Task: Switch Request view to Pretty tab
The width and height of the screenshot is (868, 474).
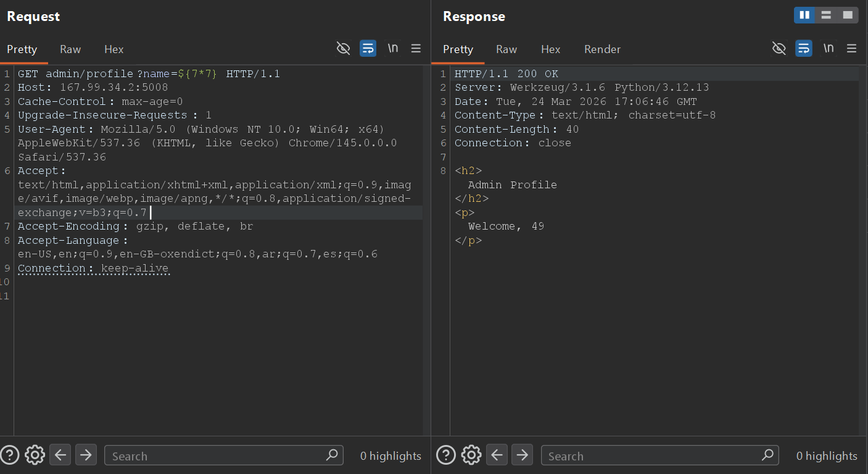Action: pyautogui.click(x=22, y=49)
